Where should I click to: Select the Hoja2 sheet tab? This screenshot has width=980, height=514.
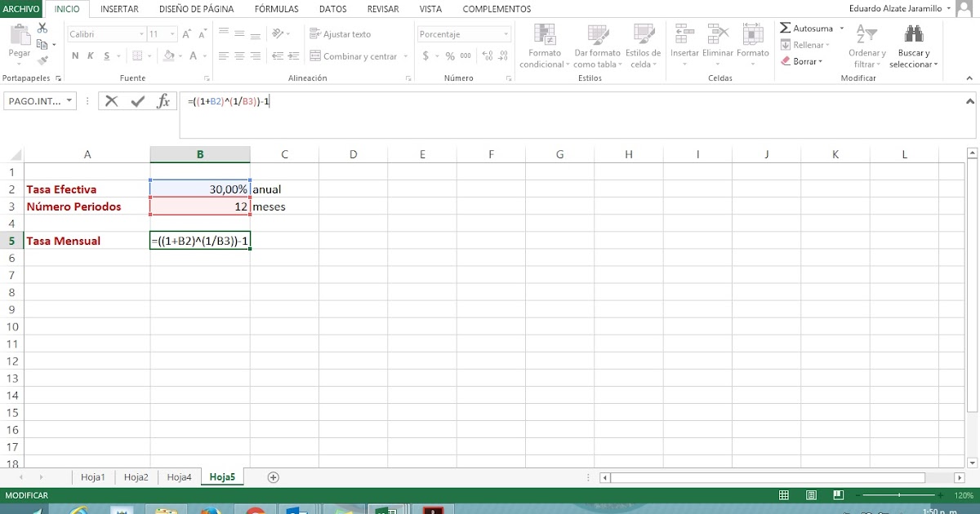click(136, 476)
